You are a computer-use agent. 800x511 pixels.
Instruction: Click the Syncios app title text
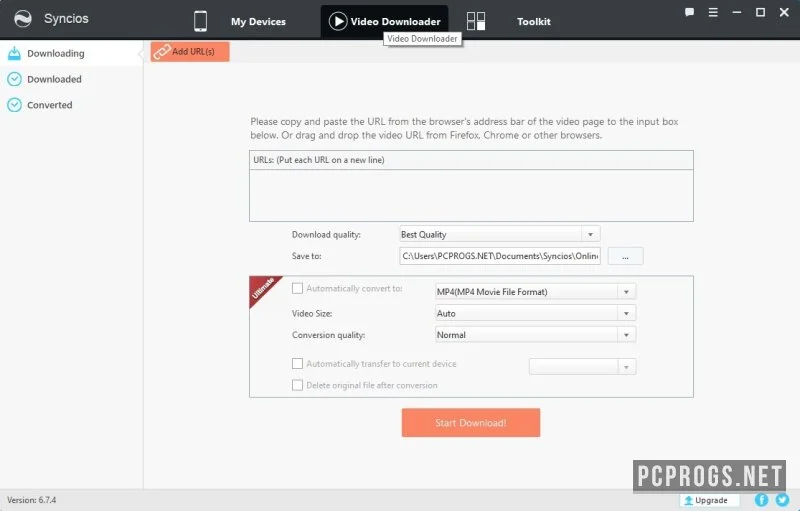pos(66,19)
